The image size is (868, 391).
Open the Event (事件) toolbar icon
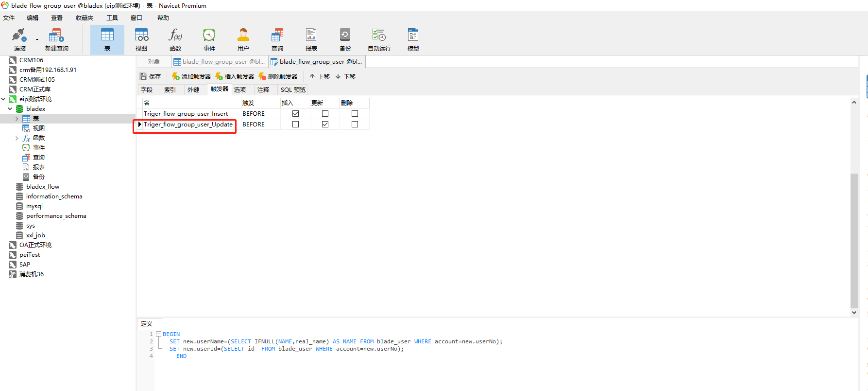(x=209, y=39)
